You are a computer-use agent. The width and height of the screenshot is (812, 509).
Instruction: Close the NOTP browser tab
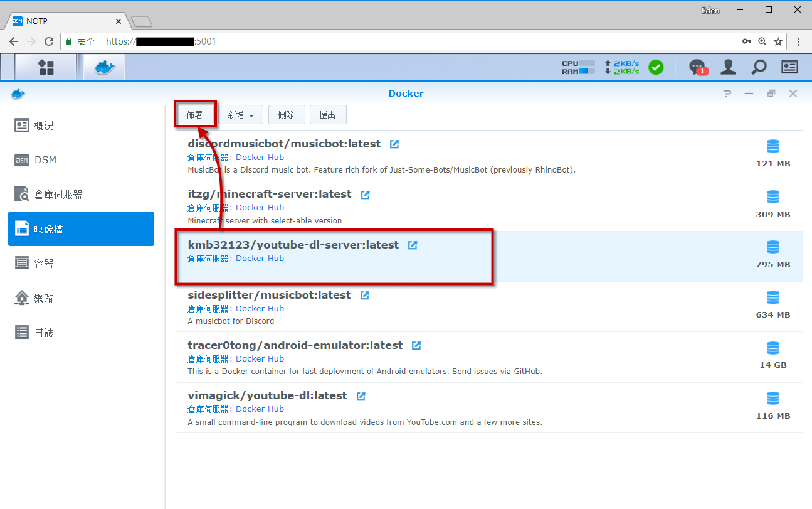pyautogui.click(x=119, y=21)
